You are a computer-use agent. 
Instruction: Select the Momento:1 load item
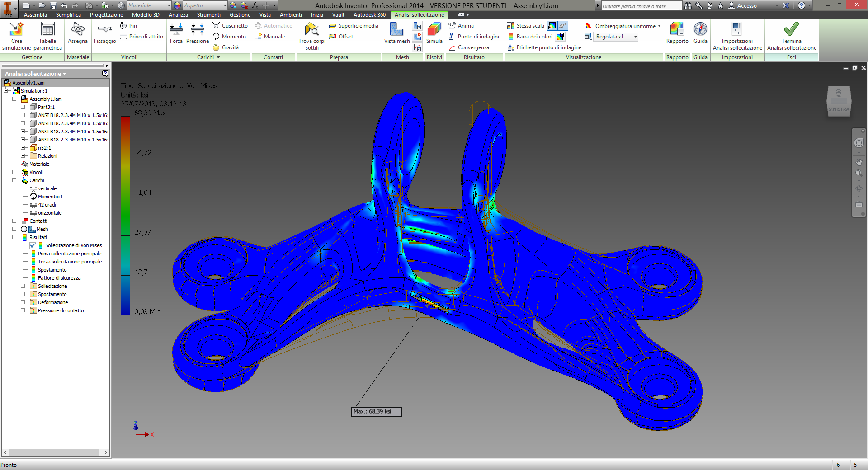(50, 197)
